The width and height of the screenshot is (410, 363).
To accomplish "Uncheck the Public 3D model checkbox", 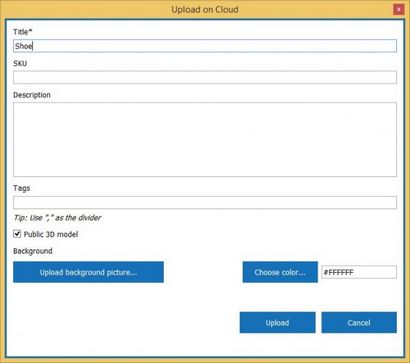I will click(x=17, y=234).
